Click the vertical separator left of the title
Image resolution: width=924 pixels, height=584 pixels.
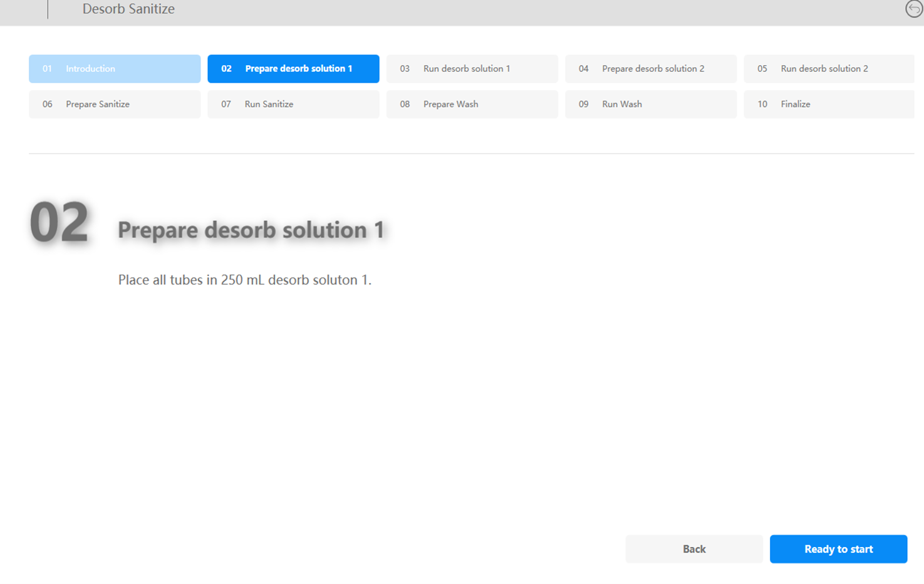(48, 9)
